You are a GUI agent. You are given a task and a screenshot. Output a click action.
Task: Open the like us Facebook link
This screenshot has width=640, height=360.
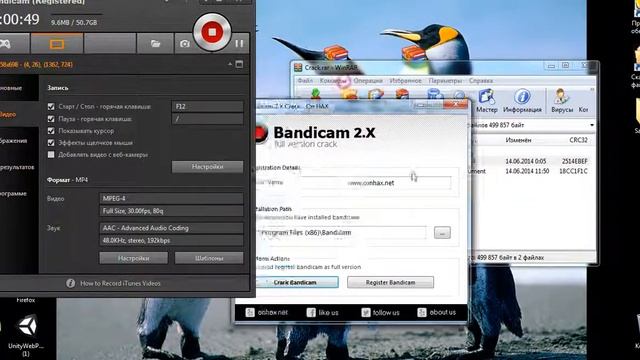tap(322, 312)
